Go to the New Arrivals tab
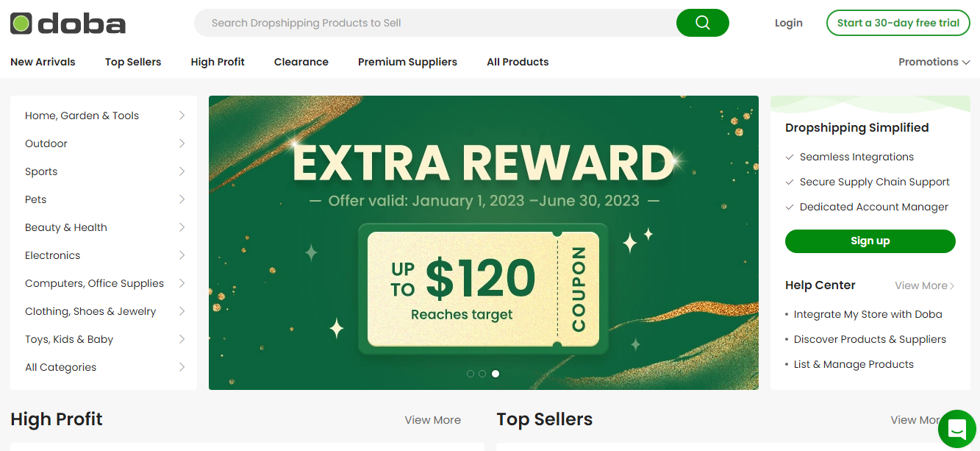This screenshot has height=451, width=980. (43, 62)
